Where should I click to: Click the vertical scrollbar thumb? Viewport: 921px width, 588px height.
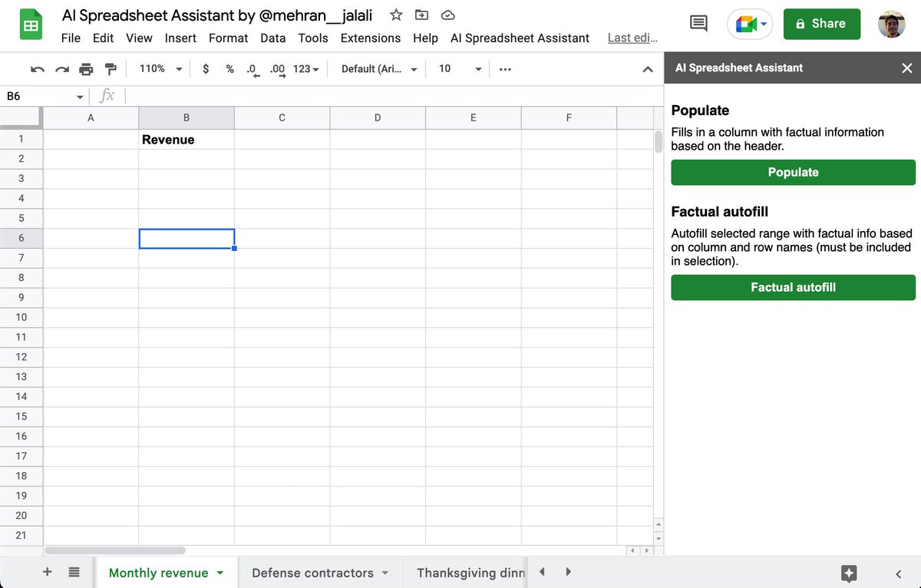coord(658,143)
